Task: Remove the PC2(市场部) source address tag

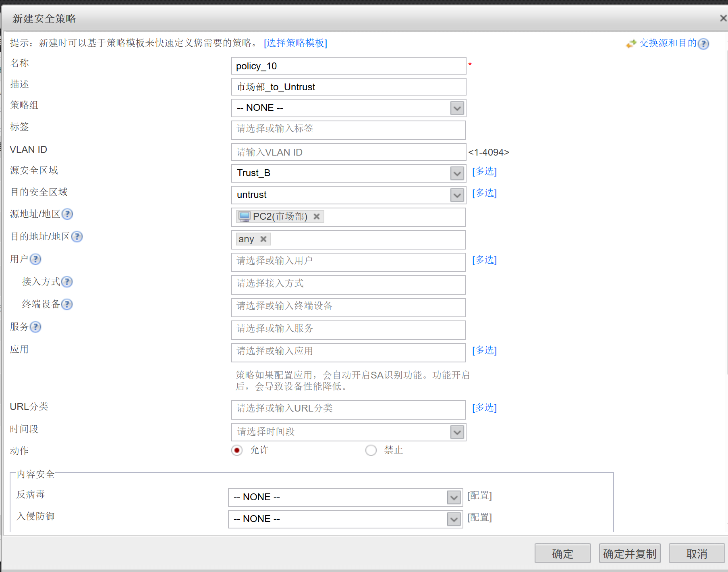Action: pyautogui.click(x=317, y=216)
